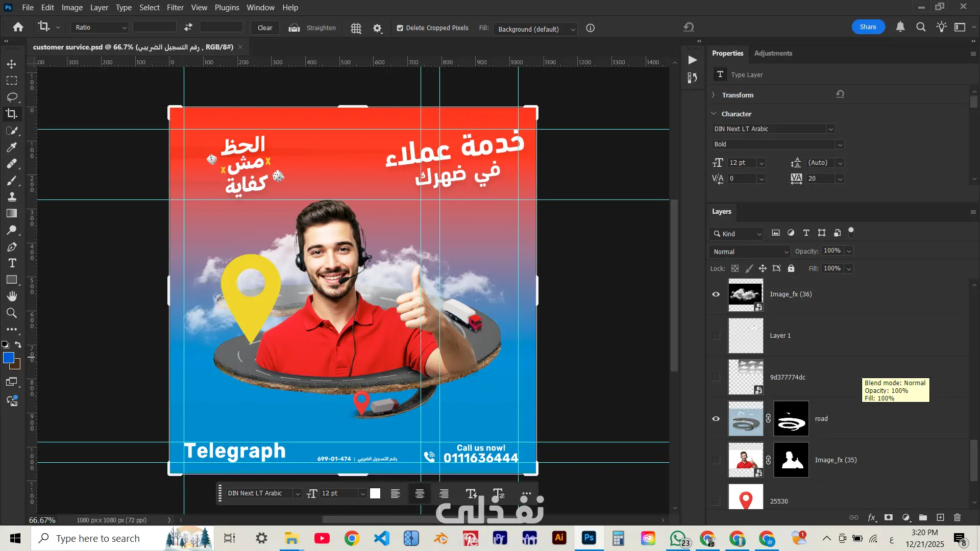Image resolution: width=980 pixels, height=551 pixels.
Task: Select the Eyedropper tool
Action: coord(12,147)
